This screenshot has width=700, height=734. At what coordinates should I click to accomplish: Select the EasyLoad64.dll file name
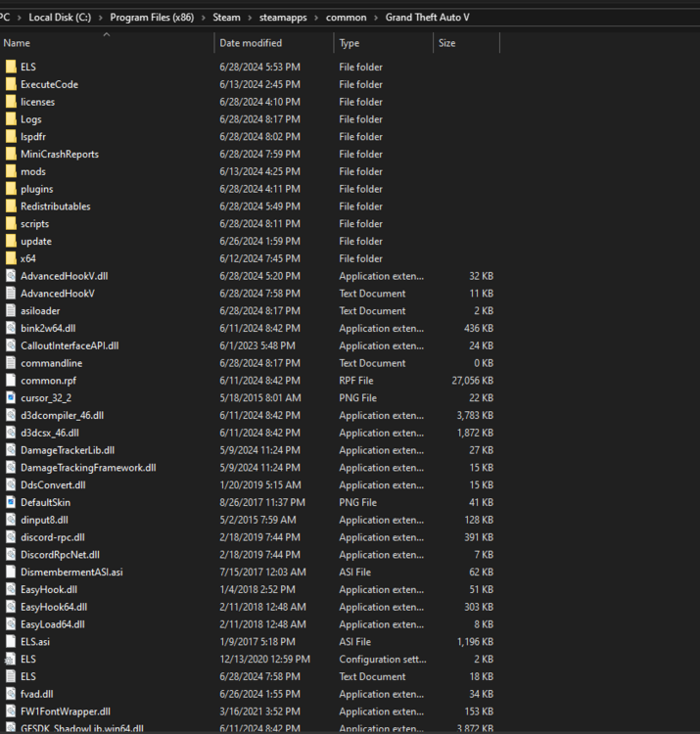[53, 624]
